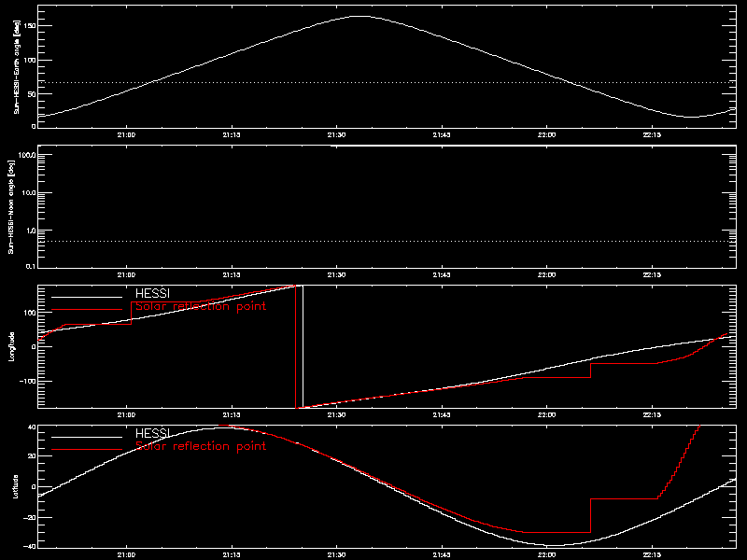Click the Longitude axis label

click(12, 346)
